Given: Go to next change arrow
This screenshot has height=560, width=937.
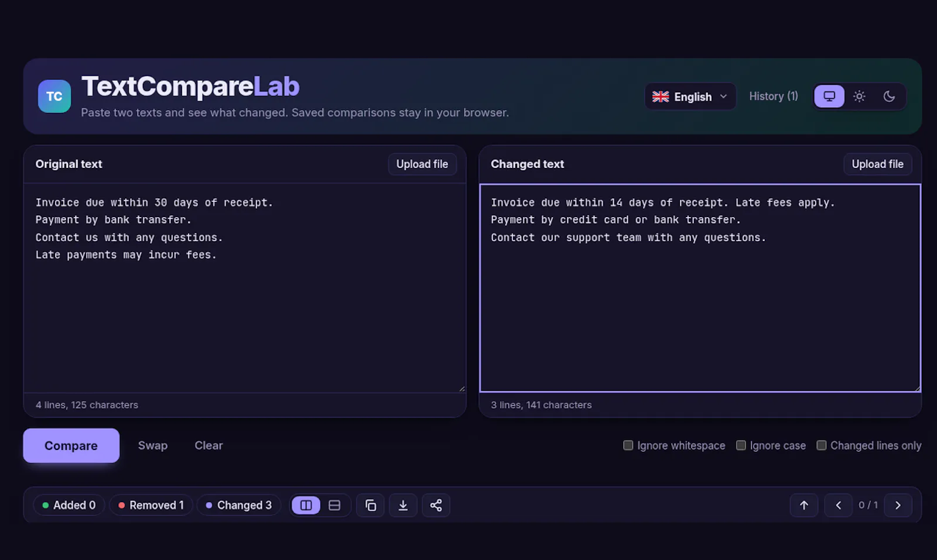Looking at the screenshot, I should 898,505.
